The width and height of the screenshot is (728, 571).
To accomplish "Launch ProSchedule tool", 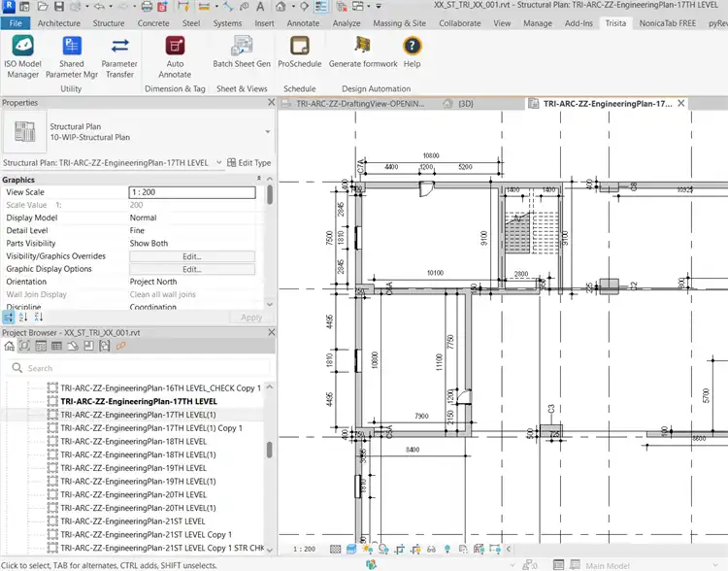I will point(300,51).
